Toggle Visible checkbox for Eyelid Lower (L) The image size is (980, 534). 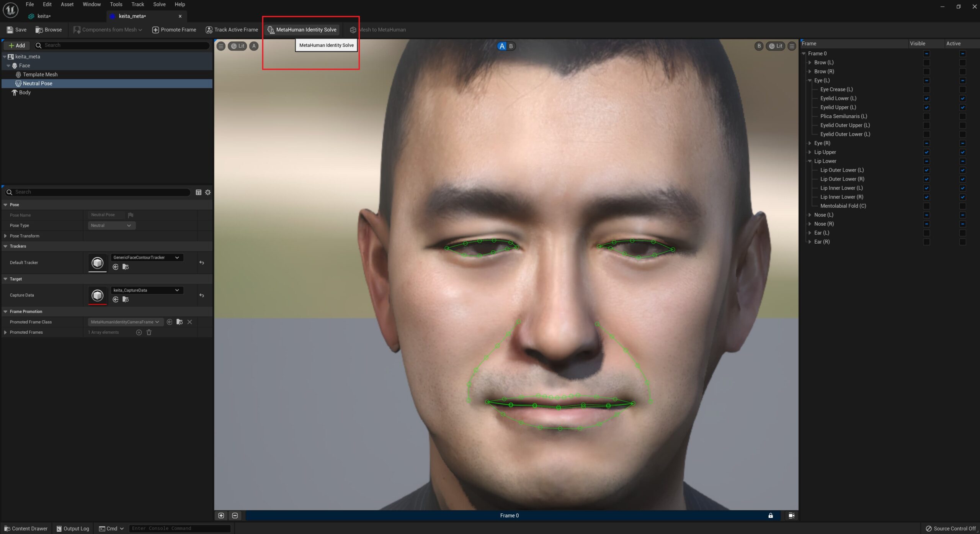tap(926, 98)
